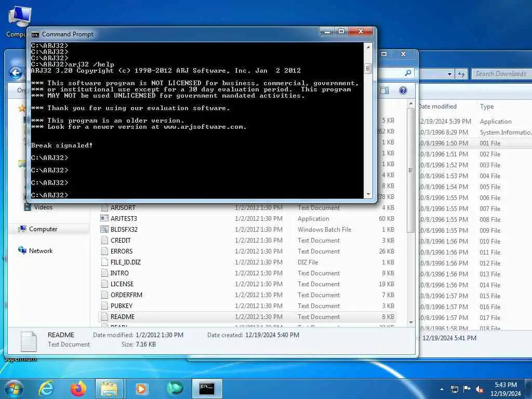Image resolution: width=532 pixels, height=399 pixels.
Task: Select the 005 File row in Downloads
Action: [475, 187]
